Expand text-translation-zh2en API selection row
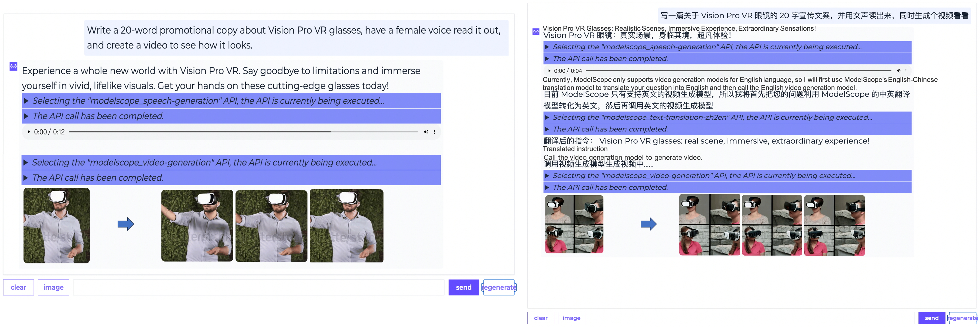 coord(728,117)
